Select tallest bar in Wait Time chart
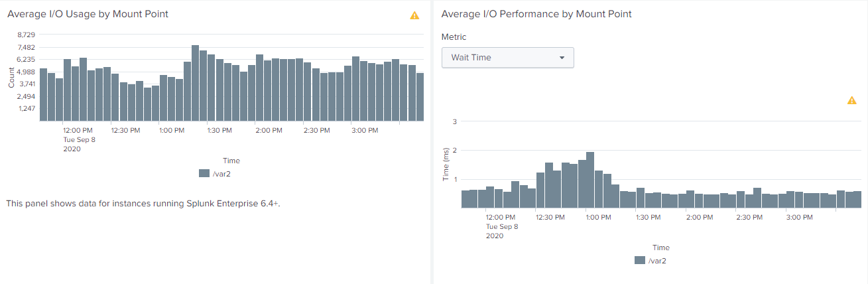Image resolution: width=868 pixels, height=284 pixels. [x=590, y=180]
